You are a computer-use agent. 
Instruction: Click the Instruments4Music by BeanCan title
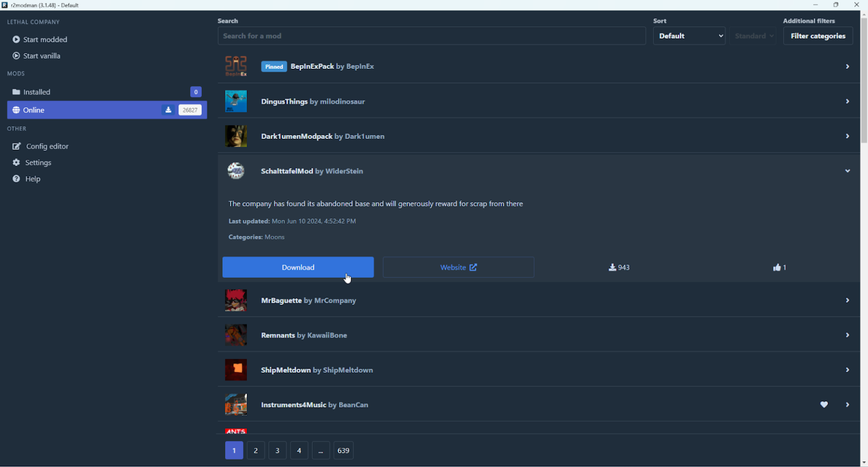pos(315,405)
